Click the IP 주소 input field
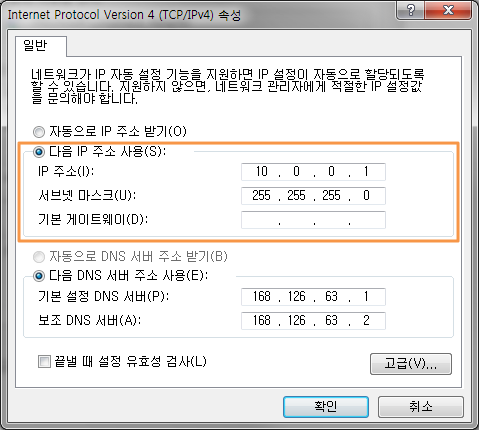Image resolution: width=479 pixels, height=430 pixels. click(313, 172)
